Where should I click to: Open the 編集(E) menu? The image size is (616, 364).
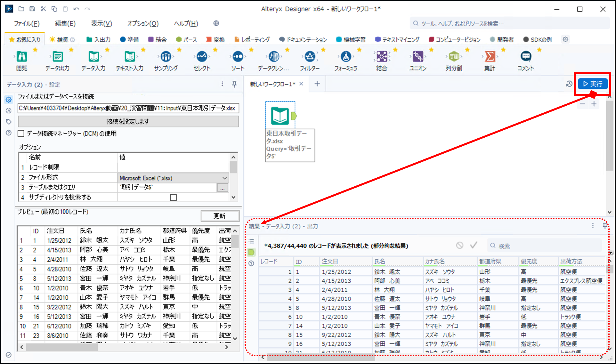(65, 23)
